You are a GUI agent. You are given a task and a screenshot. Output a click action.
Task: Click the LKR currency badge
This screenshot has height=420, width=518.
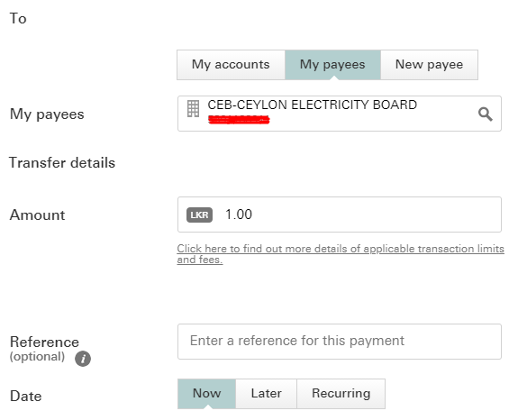coord(199,215)
